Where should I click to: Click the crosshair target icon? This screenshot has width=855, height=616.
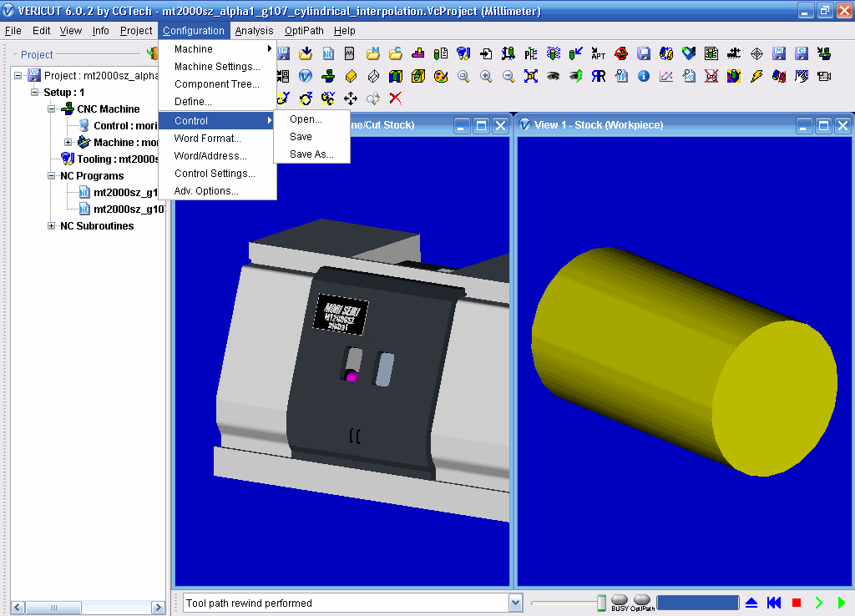point(756,53)
